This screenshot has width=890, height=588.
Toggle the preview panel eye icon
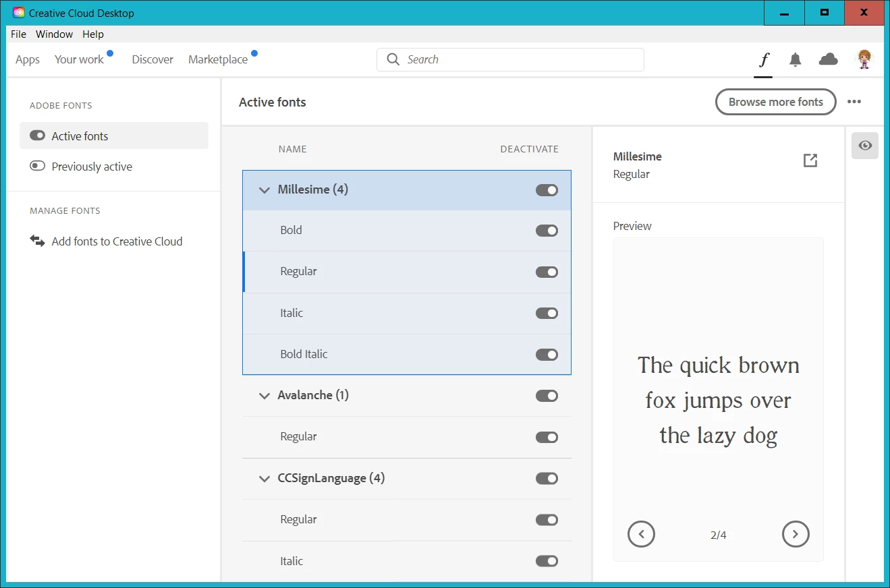point(865,146)
